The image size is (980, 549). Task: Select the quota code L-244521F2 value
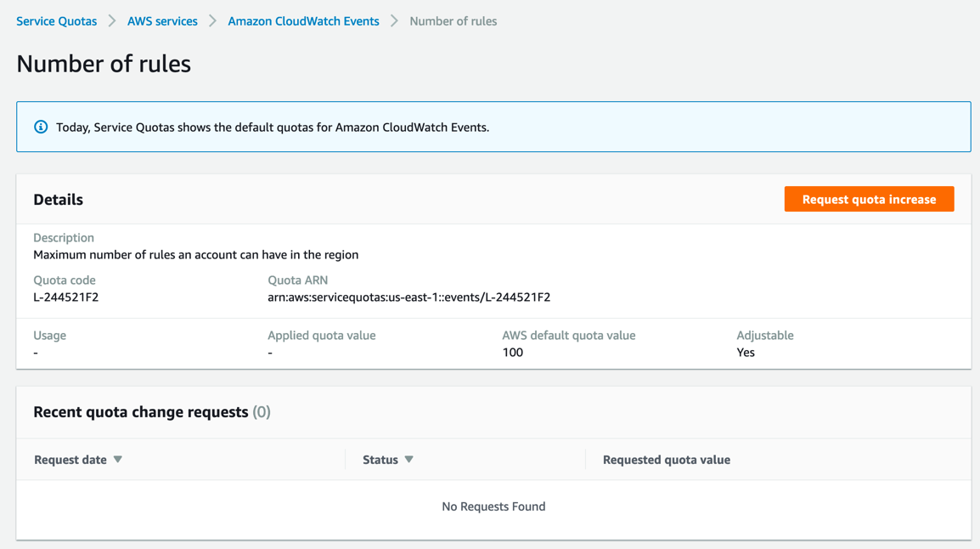(x=65, y=297)
